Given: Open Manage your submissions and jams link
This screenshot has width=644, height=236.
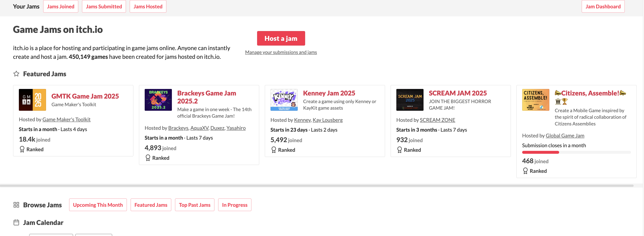Looking at the screenshot, I should 281,52.
